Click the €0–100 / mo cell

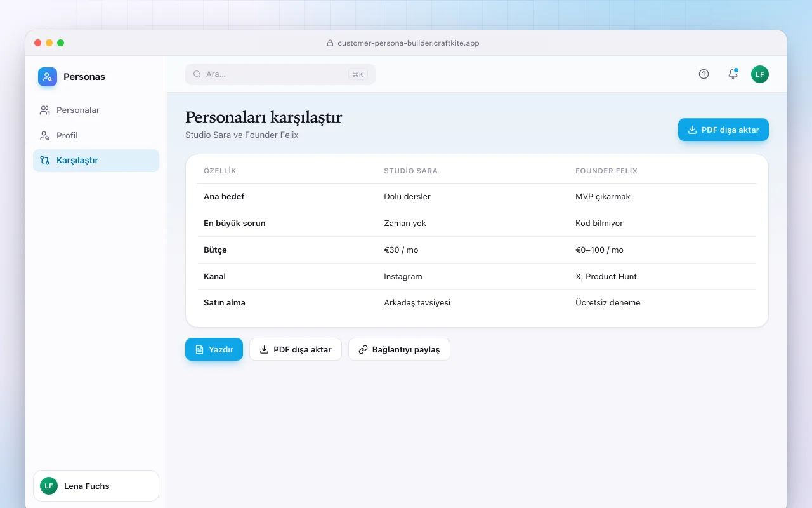coord(599,250)
